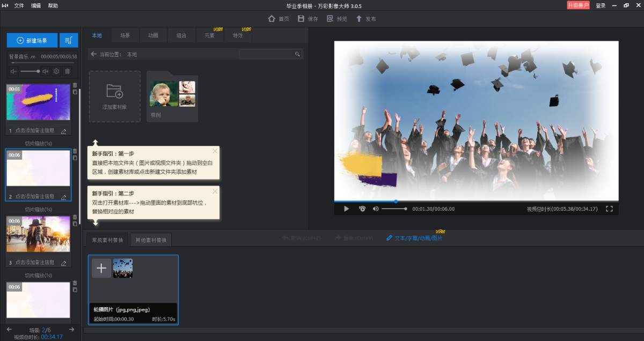Click the 发布 publish button
The image size is (644, 341).
point(366,19)
